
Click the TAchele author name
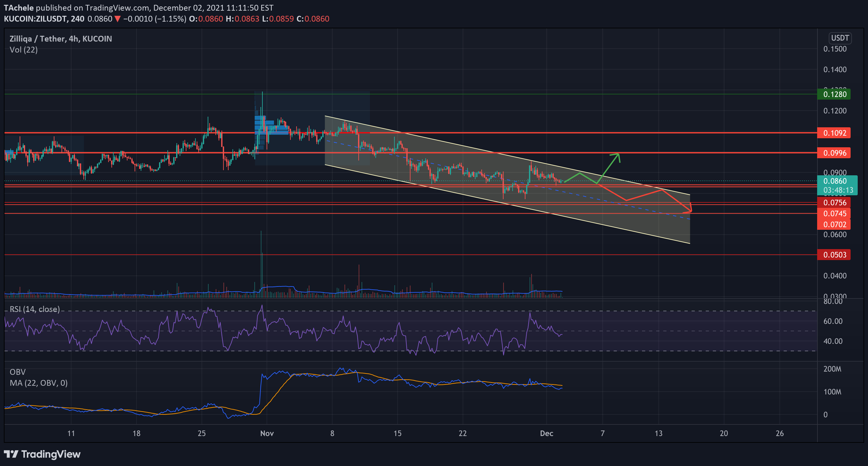[19, 8]
